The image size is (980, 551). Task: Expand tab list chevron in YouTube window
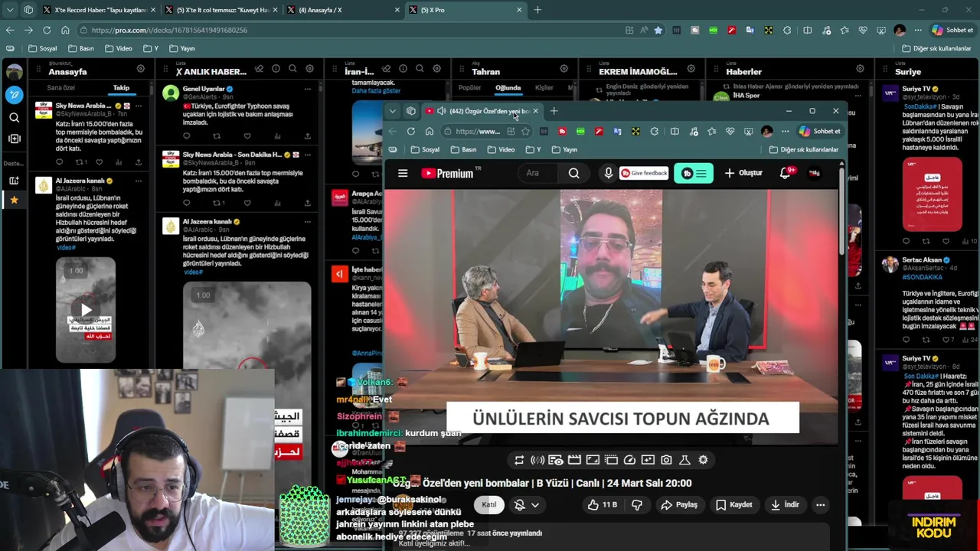click(x=393, y=112)
